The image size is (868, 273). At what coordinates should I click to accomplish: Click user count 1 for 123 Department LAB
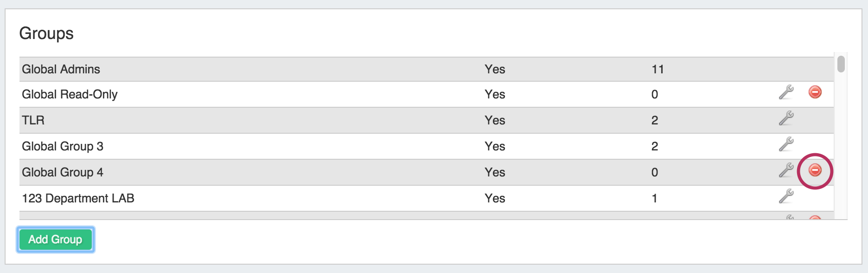[654, 199]
